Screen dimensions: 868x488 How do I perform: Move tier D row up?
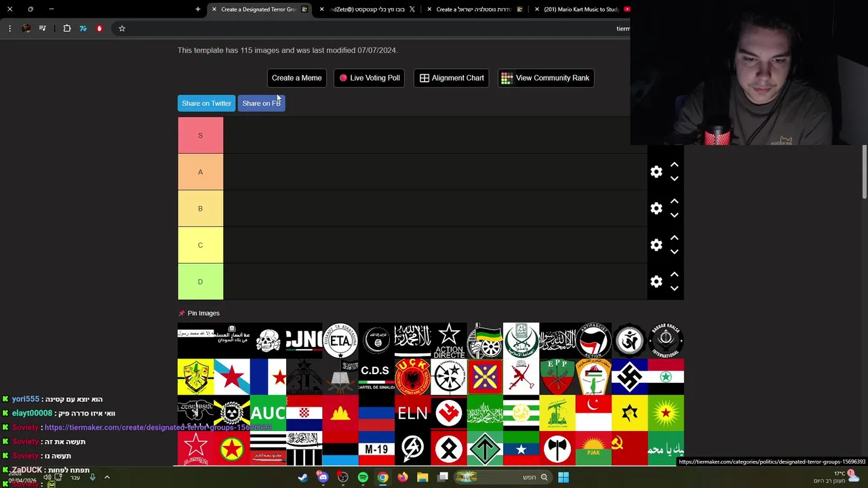coord(674,274)
